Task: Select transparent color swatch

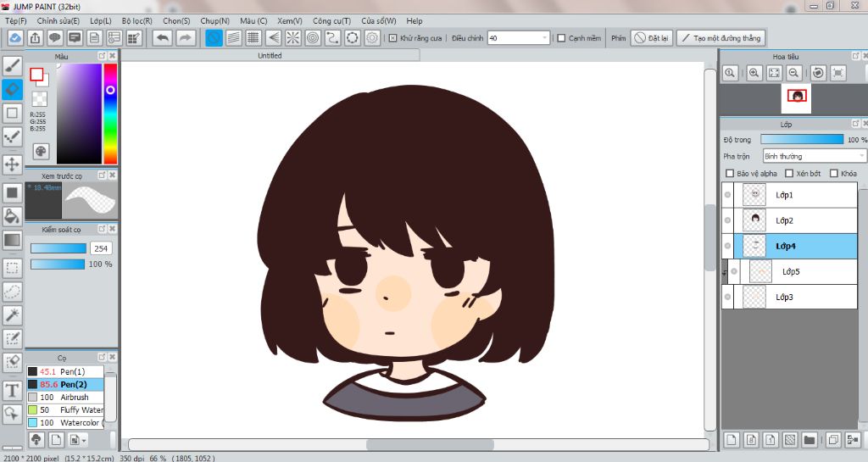Action: click(39, 99)
